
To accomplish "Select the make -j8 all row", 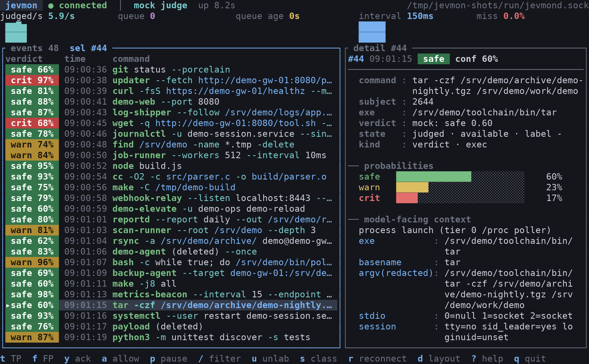I will click(x=171, y=284).
